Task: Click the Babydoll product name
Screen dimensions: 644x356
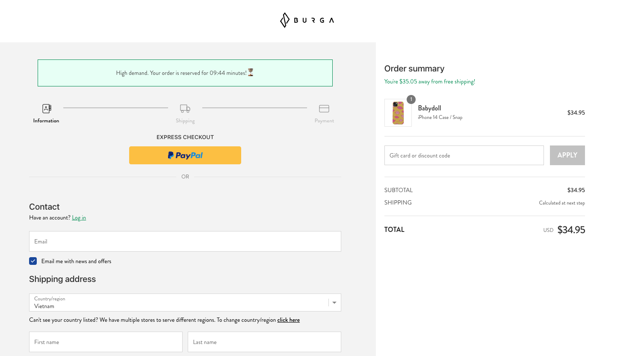Action: [429, 108]
